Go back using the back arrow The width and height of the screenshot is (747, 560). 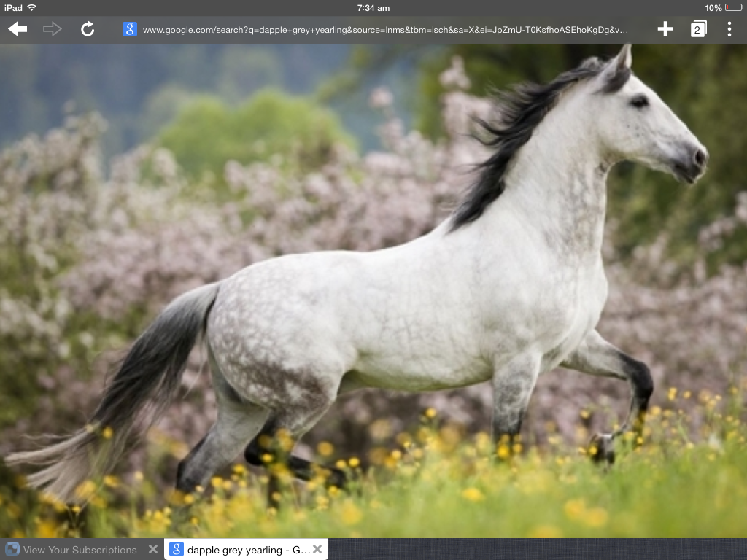click(x=18, y=29)
